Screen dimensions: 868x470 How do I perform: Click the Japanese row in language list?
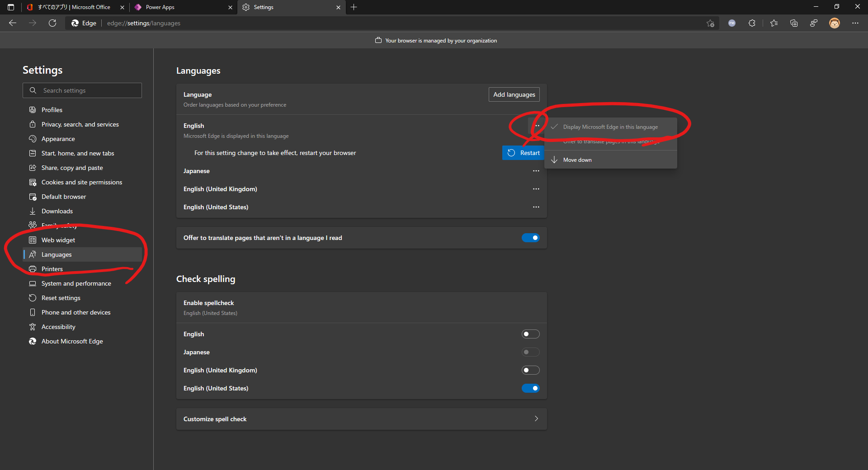(x=362, y=171)
